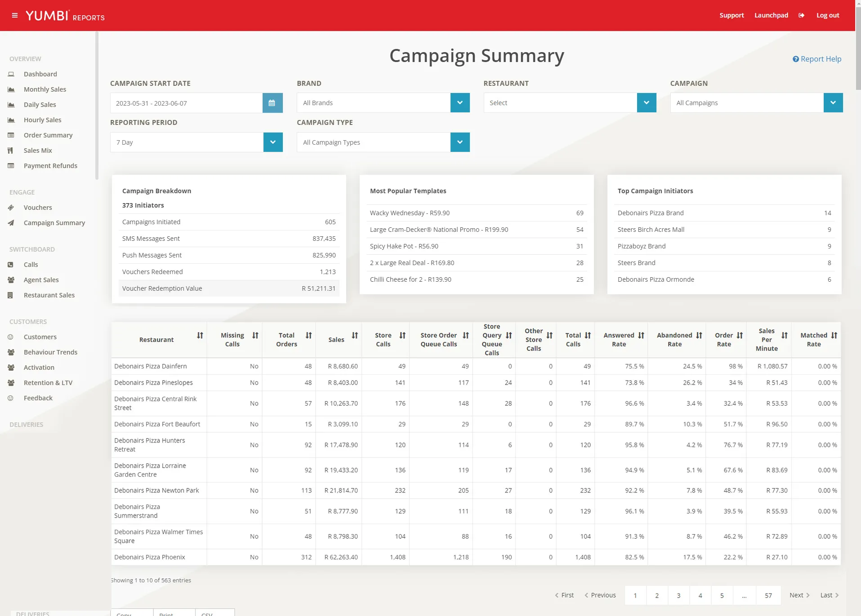Open Behaviour Trends in sidebar
Viewport: 861px width, 616px height.
(x=50, y=352)
